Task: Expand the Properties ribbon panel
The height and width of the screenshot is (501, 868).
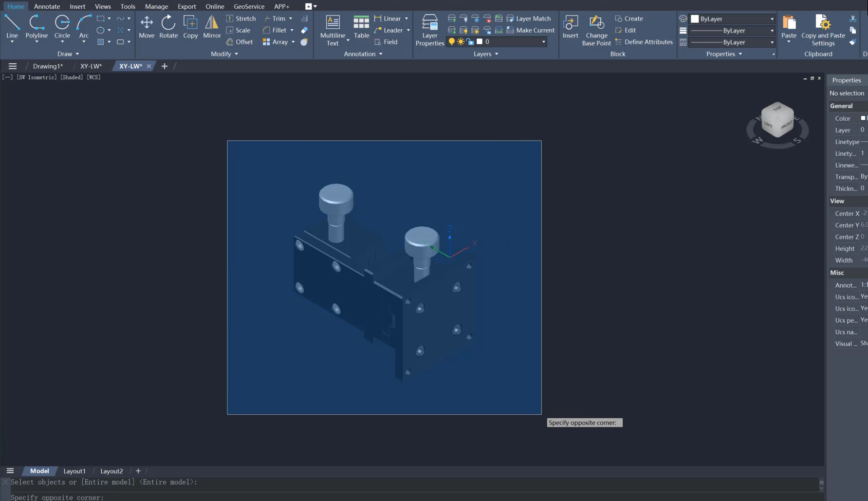Action: pos(724,54)
